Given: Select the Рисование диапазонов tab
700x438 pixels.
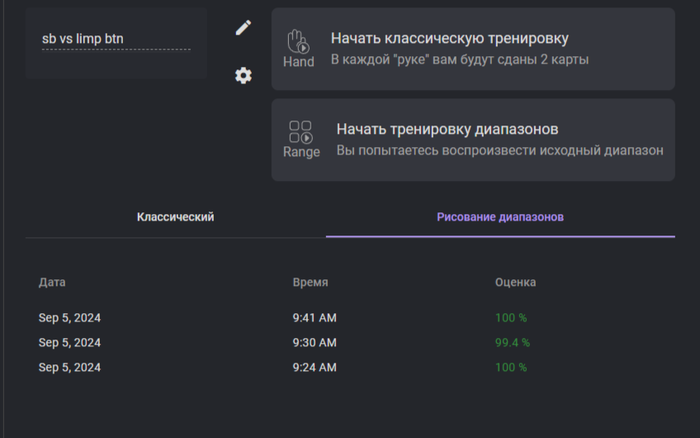Looking at the screenshot, I should point(500,217).
